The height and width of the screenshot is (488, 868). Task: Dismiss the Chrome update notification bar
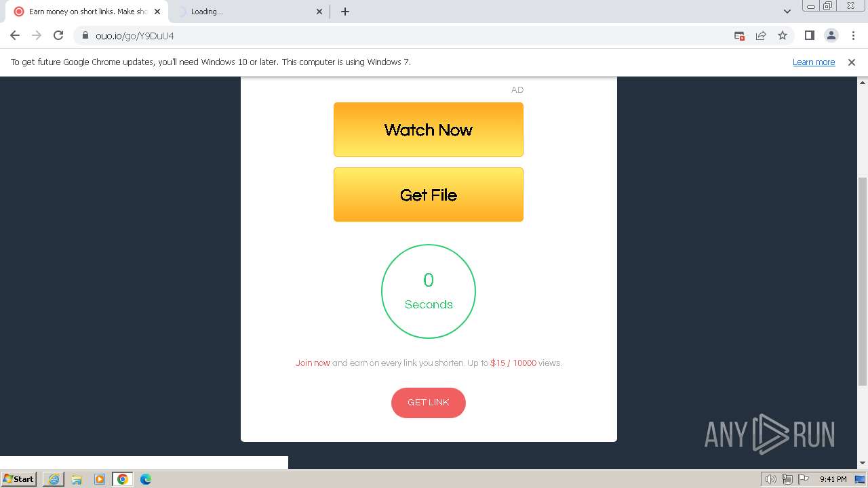pos(852,62)
